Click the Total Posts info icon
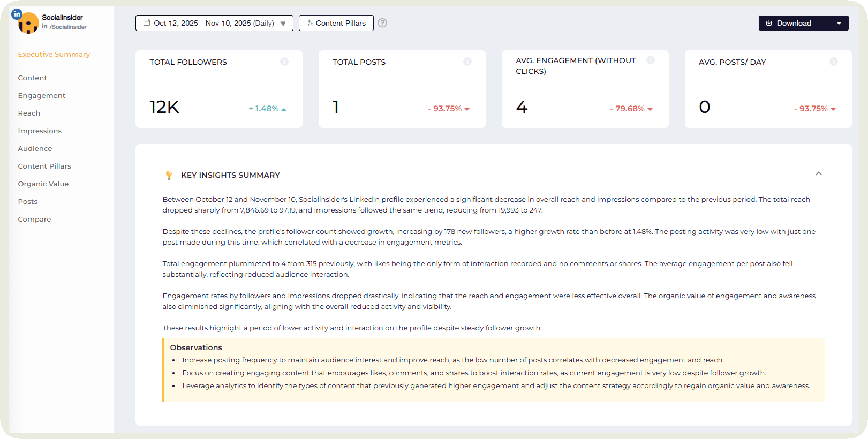This screenshot has width=868, height=439. (x=467, y=62)
